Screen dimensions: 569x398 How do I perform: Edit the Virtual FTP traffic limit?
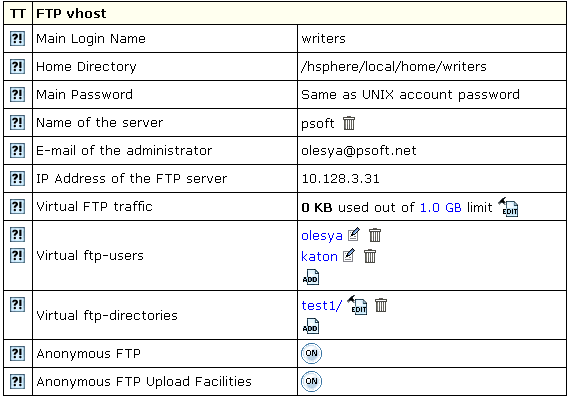click(x=508, y=207)
